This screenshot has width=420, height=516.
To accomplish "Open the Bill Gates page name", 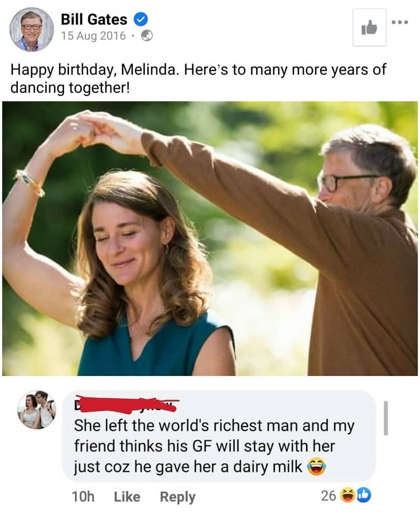I will coord(94,19).
